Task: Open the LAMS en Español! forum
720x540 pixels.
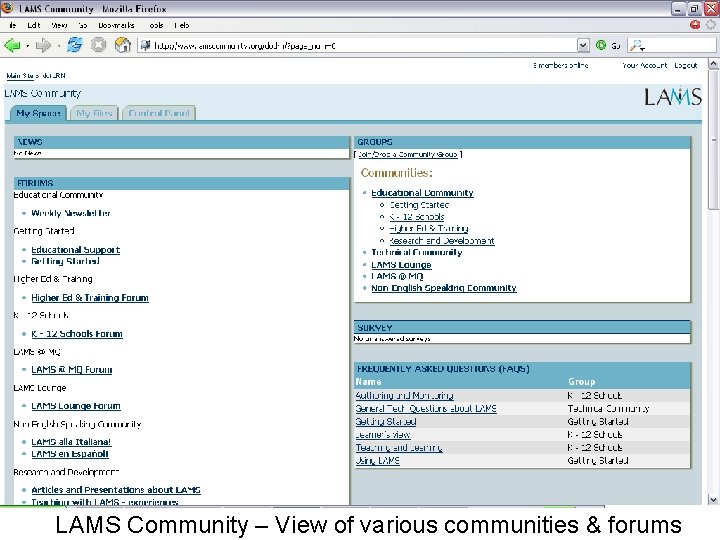Action: click(x=70, y=454)
